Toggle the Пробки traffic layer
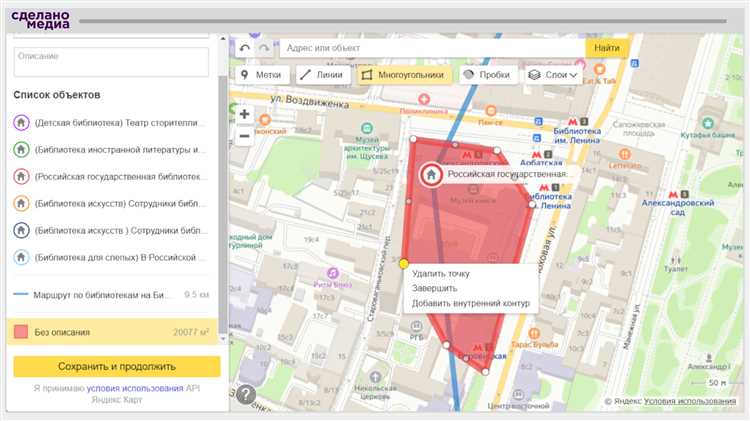Image resolution: width=750 pixels, height=421 pixels. click(x=488, y=75)
